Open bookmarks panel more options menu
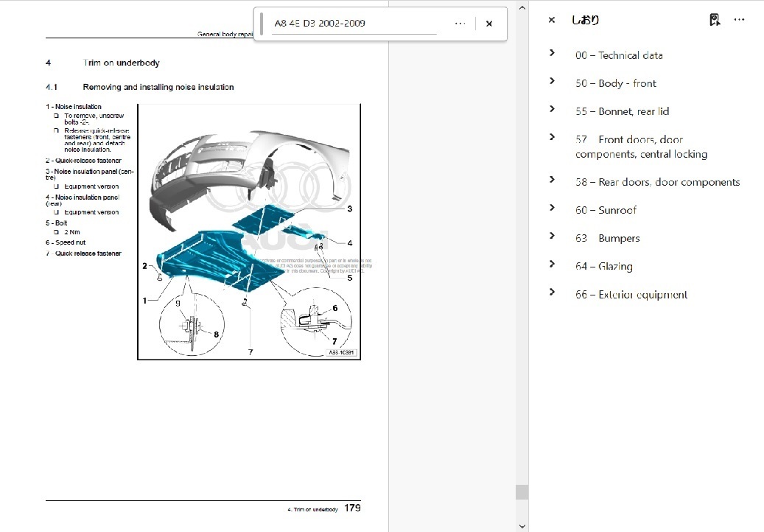 (x=739, y=20)
